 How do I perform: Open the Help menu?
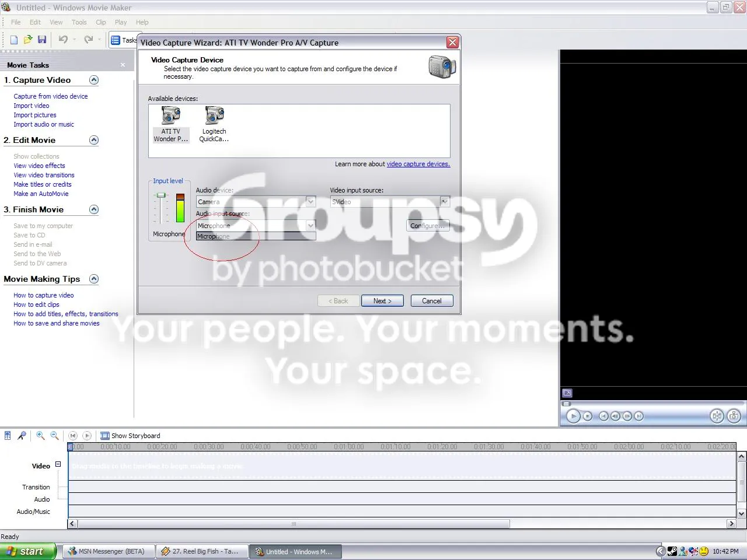142,22
